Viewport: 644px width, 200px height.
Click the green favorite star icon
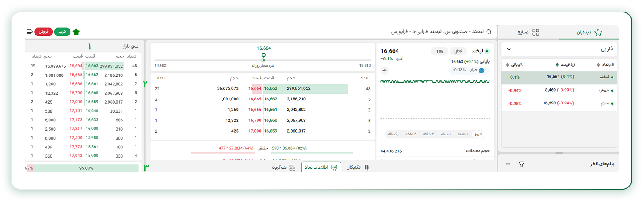tap(76, 32)
